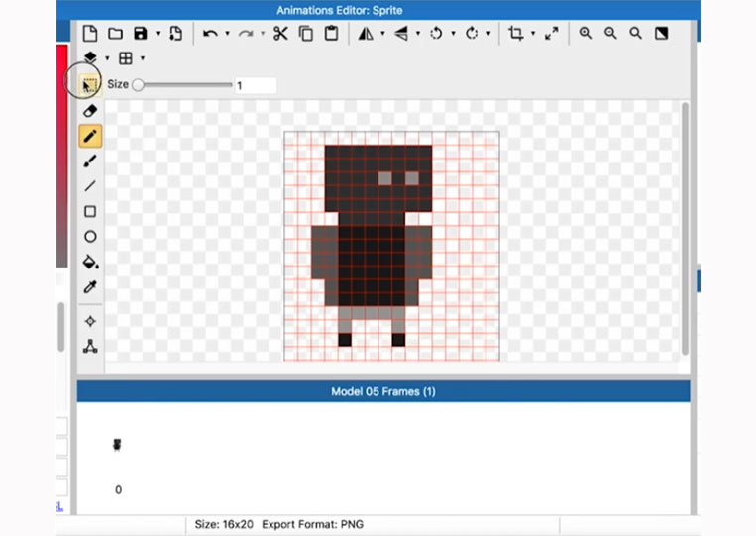The width and height of the screenshot is (756, 536).
Task: Undo the last edit
Action: 210,34
